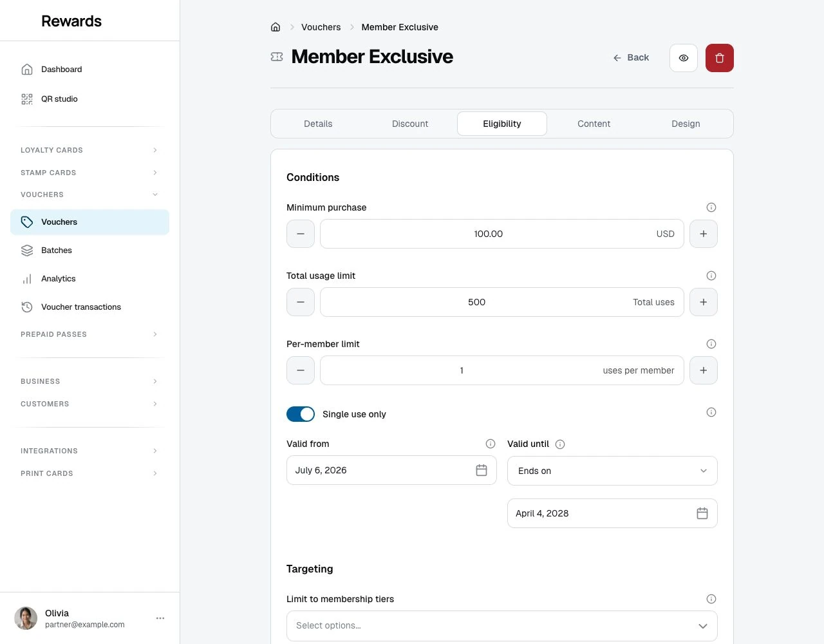Click the membership tiers info icon

click(x=711, y=599)
